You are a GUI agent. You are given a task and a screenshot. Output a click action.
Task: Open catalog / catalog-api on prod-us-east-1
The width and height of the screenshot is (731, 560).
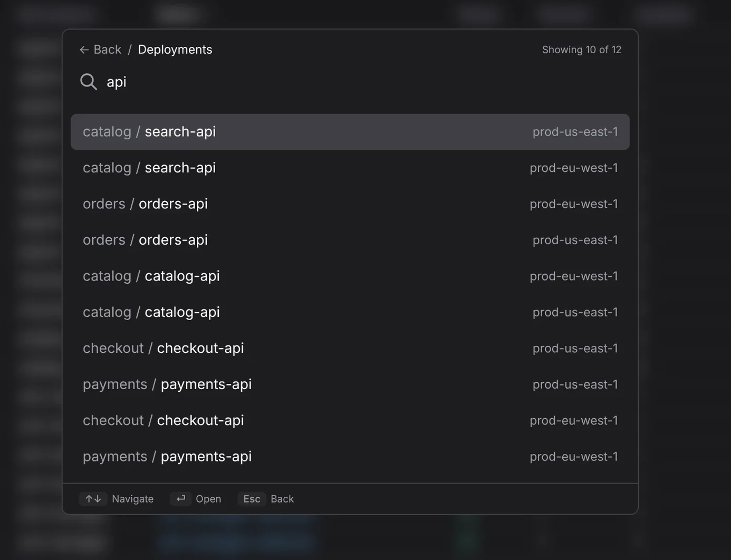350,312
